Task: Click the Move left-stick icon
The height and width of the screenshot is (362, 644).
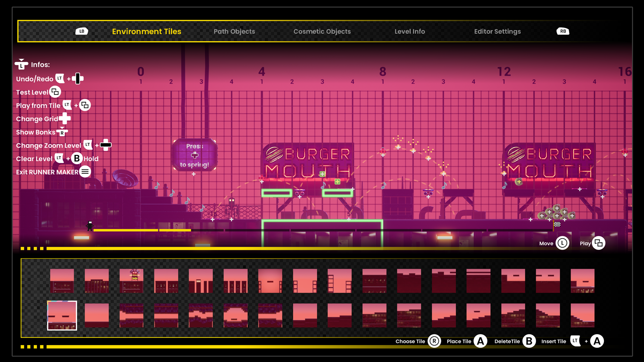Action: (562, 243)
